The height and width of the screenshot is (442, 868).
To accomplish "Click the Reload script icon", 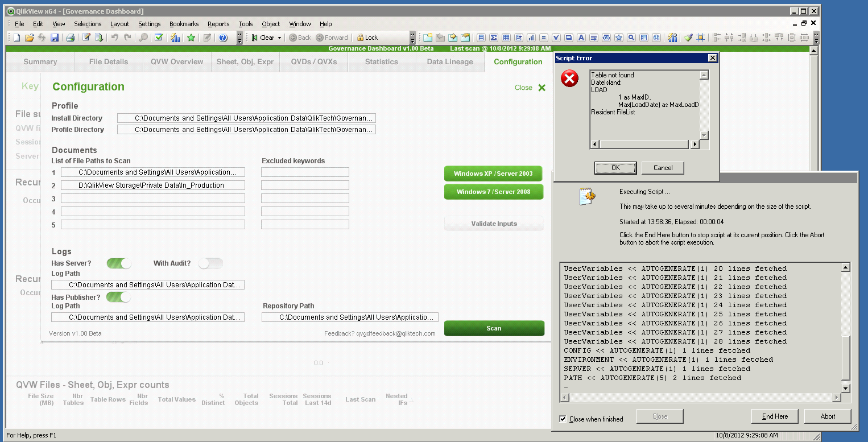I will click(x=99, y=38).
